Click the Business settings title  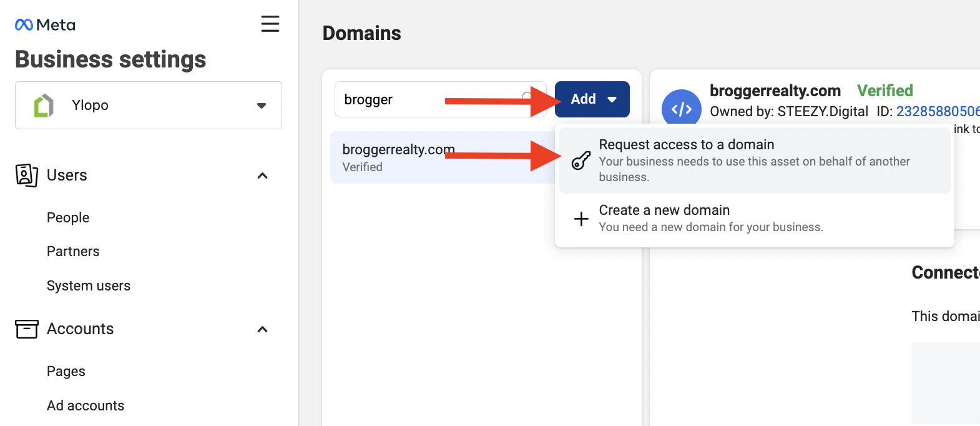(x=110, y=59)
